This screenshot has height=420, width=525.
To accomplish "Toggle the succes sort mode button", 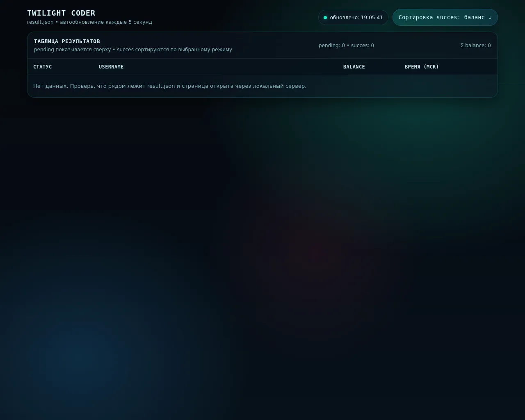I will tap(445, 17).
